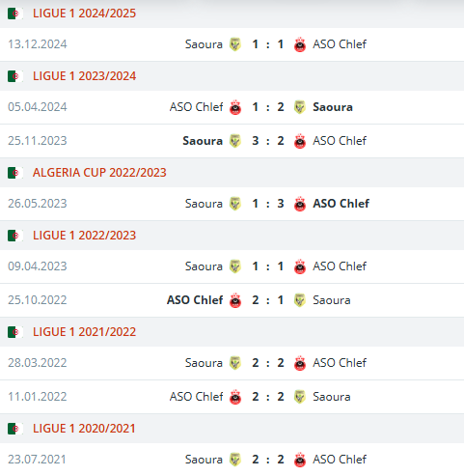Click the Algeria flag beside Ligue 1 2020/2021
The height and width of the screenshot is (476, 464).
pyautogui.click(x=15, y=429)
